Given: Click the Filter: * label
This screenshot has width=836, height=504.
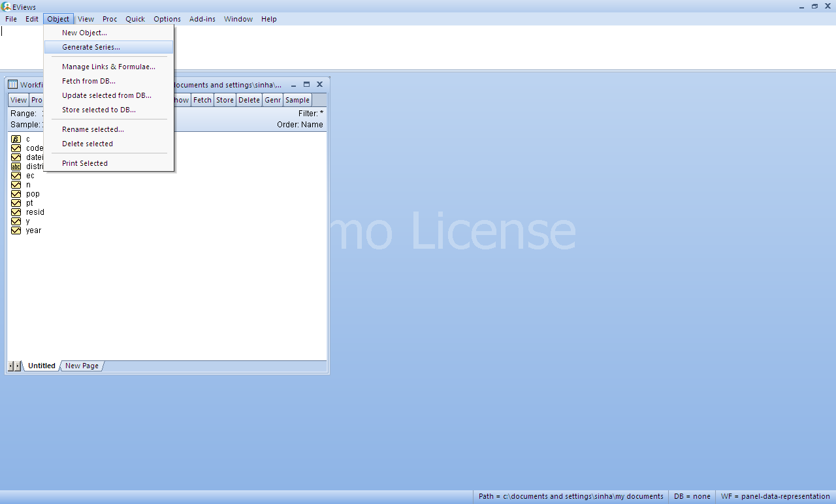Looking at the screenshot, I should [311, 114].
